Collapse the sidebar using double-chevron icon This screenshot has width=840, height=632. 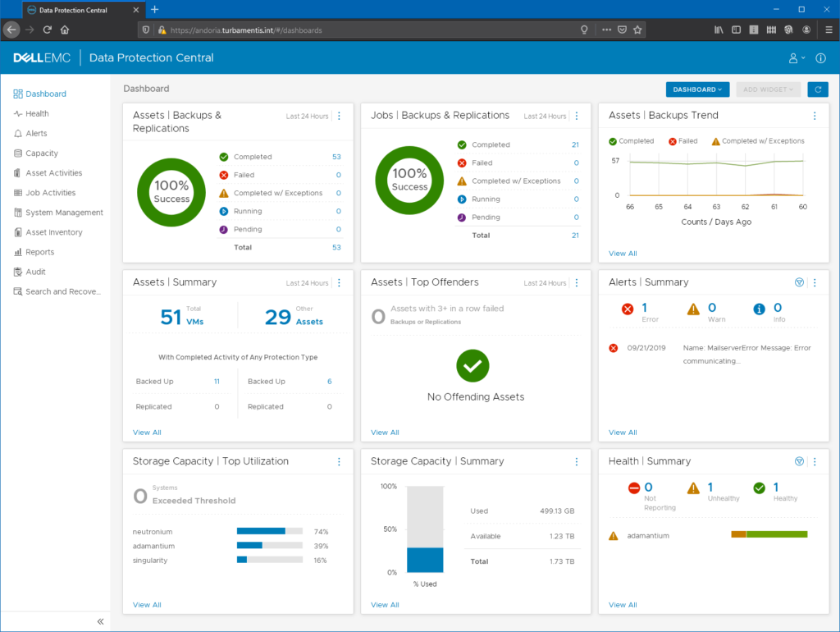click(100, 621)
